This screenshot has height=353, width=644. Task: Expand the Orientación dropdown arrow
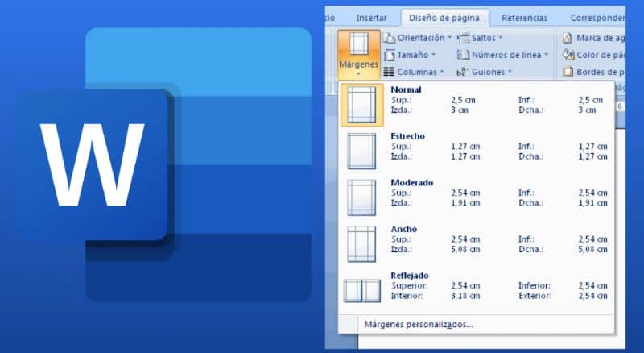[x=449, y=38]
